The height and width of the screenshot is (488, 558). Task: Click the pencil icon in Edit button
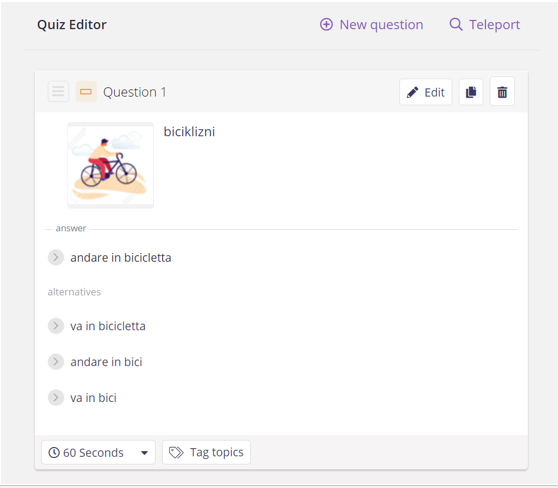pos(412,93)
